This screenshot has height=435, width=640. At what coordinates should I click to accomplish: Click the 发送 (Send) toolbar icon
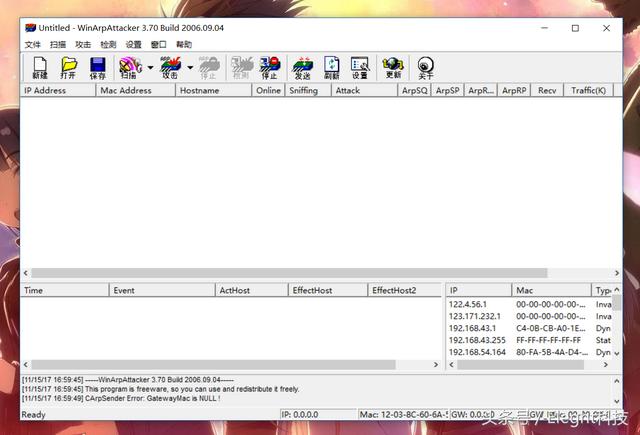point(302,68)
